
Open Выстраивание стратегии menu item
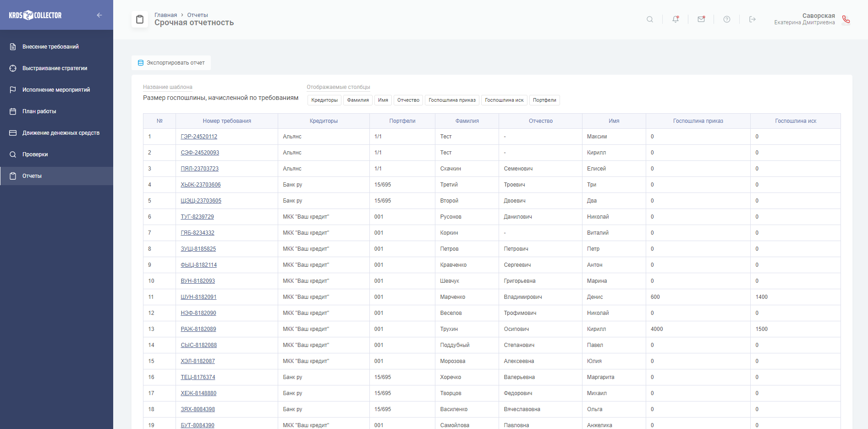click(x=56, y=68)
